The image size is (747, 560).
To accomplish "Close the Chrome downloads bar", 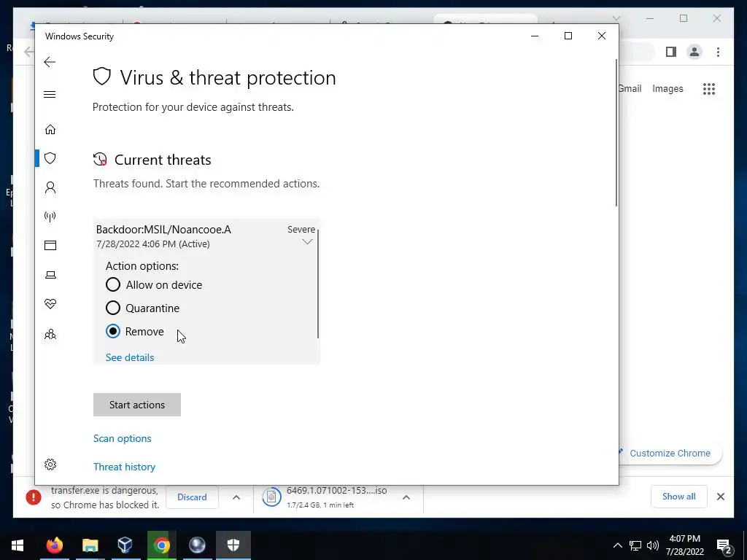I will coord(720,497).
